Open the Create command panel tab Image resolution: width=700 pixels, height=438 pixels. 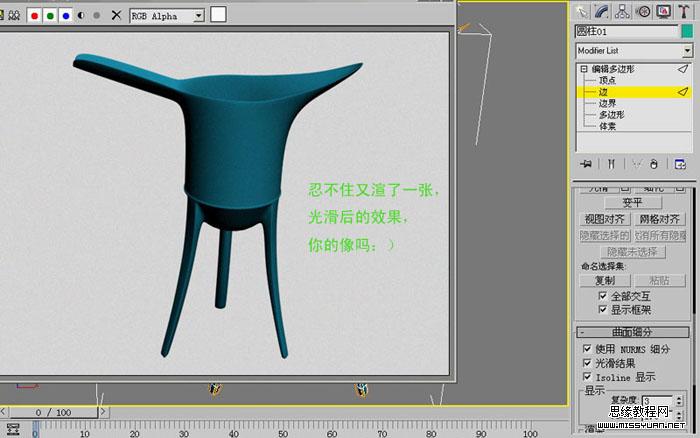pos(582,12)
